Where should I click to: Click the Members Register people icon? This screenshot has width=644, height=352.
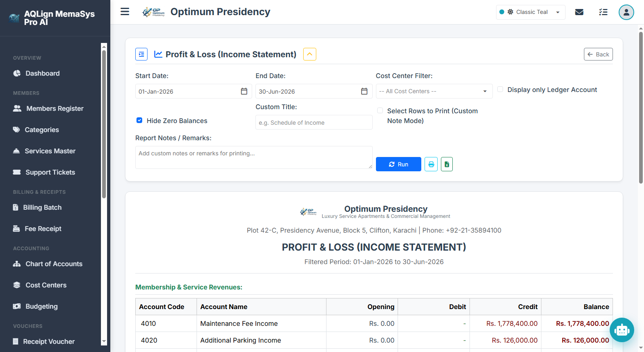(x=17, y=108)
